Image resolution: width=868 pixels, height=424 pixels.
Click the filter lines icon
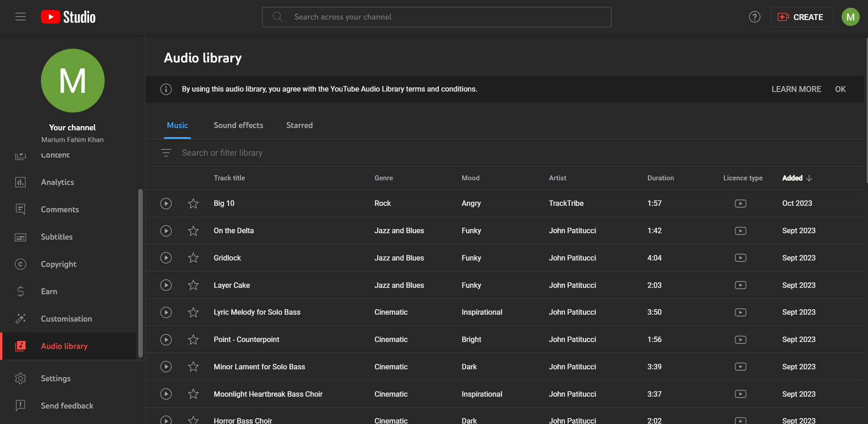[166, 153]
